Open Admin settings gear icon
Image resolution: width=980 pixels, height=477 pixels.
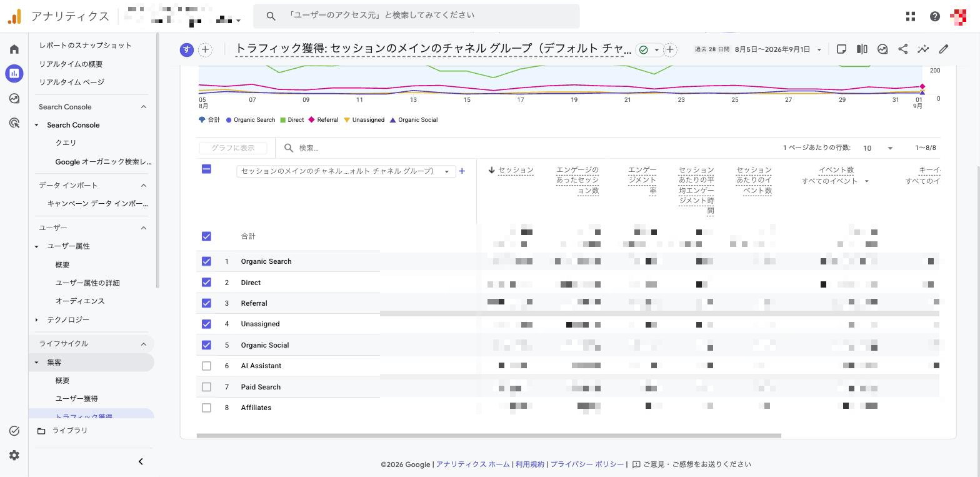click(14, 455)
